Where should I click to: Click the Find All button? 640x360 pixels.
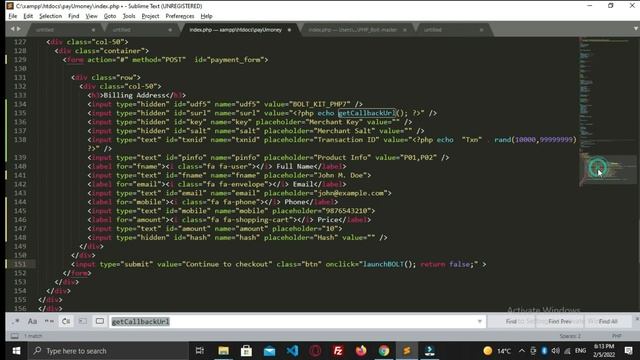coord(608,322)
